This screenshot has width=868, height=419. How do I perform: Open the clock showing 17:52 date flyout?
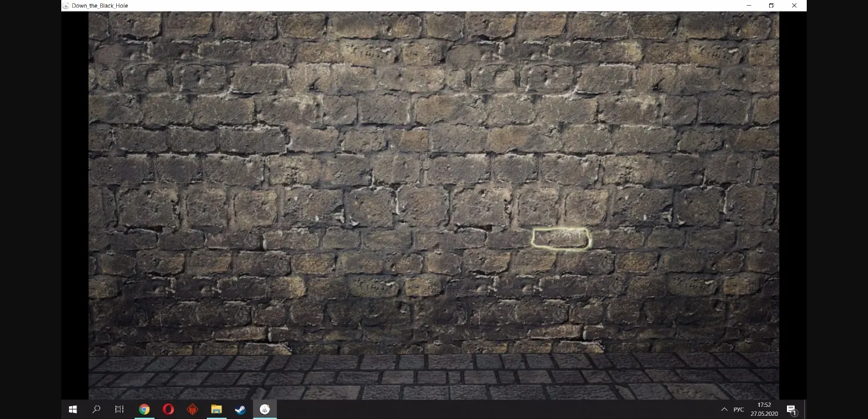(764, 409)
